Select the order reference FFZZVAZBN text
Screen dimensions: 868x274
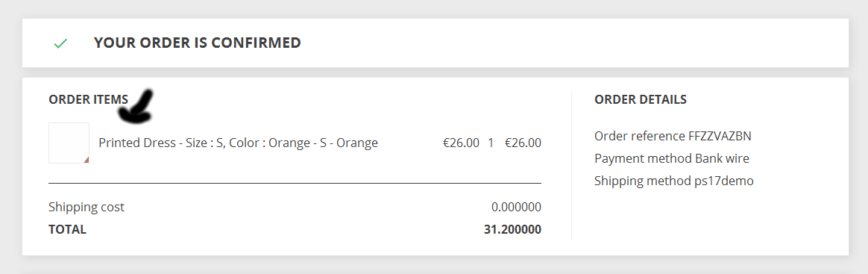(673, 136)
